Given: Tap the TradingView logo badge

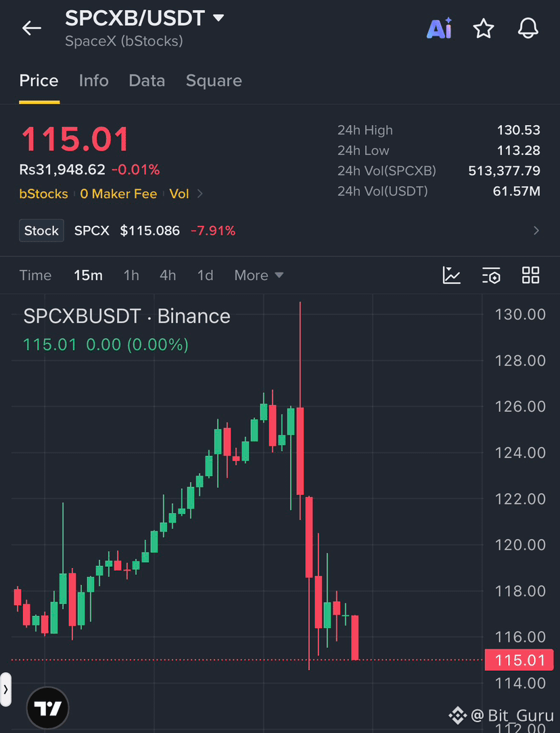Looking at the screenshot, I should [47, 708].
